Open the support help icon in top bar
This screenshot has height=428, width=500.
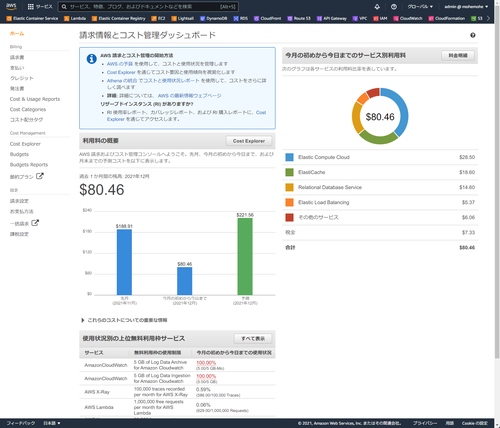(394, 7)
